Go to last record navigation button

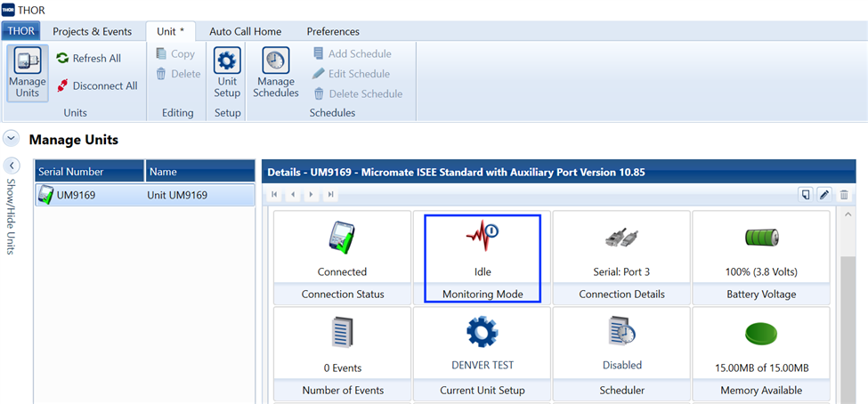pos(330,194)
